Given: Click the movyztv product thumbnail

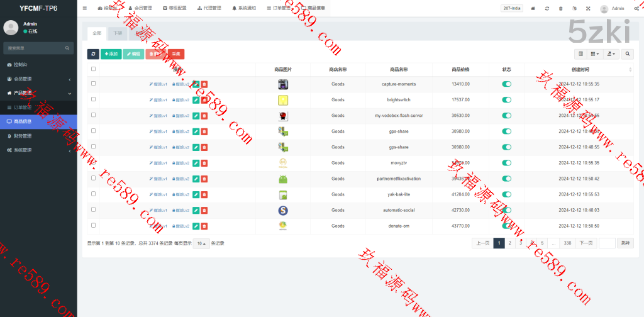Looking at the screenshot, I should click(283, 163).
